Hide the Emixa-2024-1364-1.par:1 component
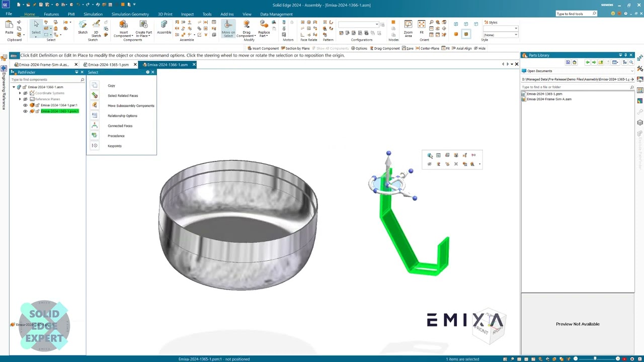The image size is (644, 362). (x=25, y=105)
